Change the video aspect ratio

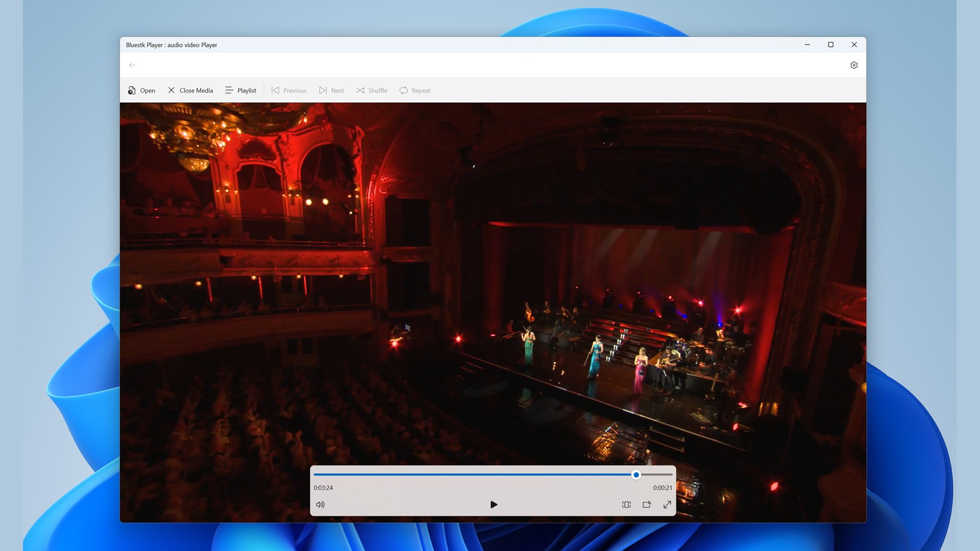click(x=627, y=505)
